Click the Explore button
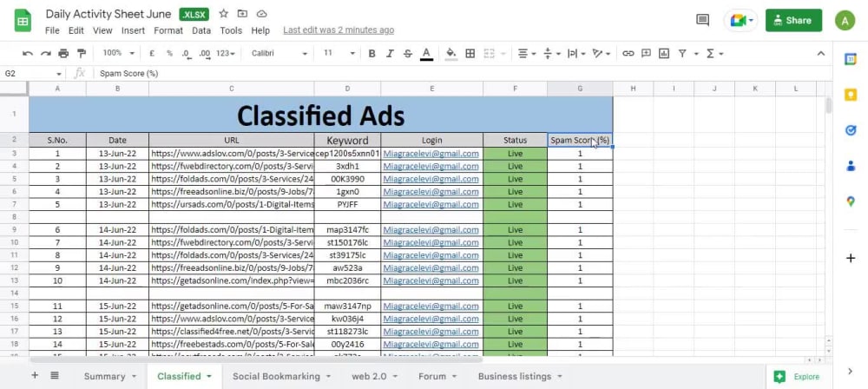The width and height of the screenshot is (868, 389). [797, 377]
